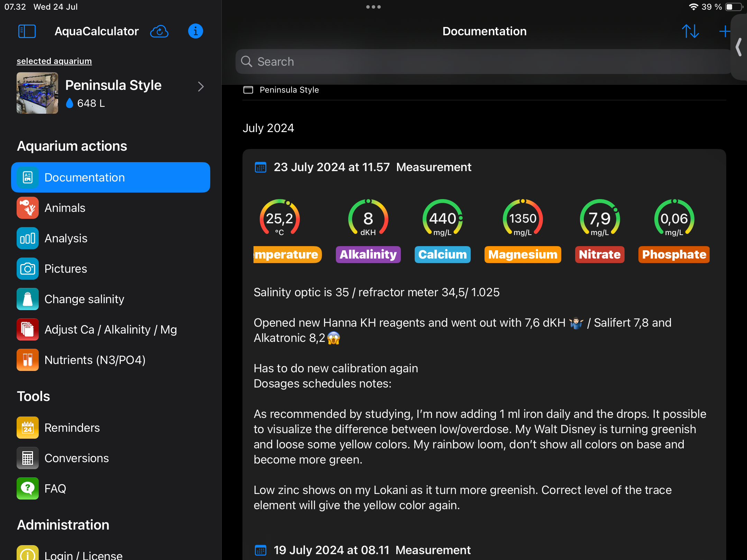Tap the Peninsula Style aquarium thumbnail

coord(37,93)
